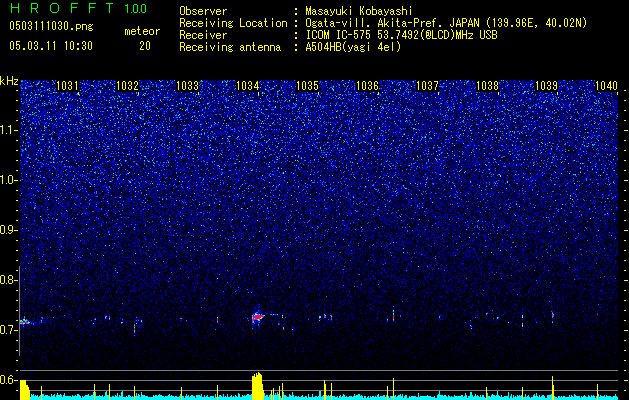629x400 pixels.
Task: Click the 1033 time marker
Action: pyautogui.click(x=187, y=85)
